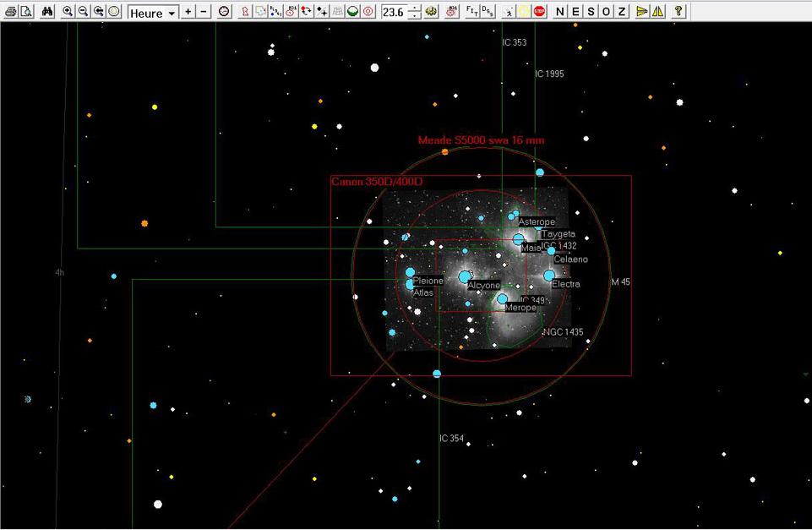Viewport: 812px width, 530px height.
Task: Click the Canon 350D/400D frame label
Action: pyautogui.click(x=377, y=182)
